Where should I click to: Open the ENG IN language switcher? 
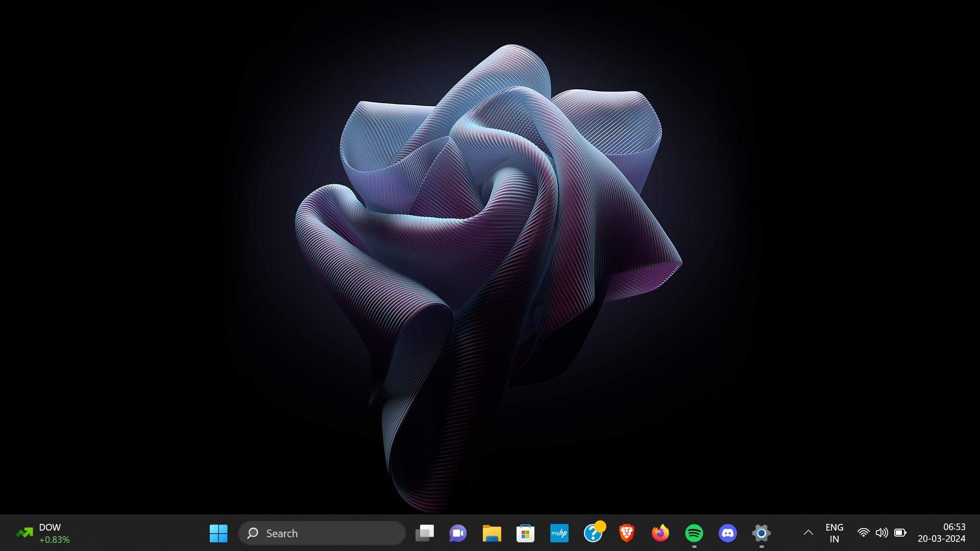[834, 533]
